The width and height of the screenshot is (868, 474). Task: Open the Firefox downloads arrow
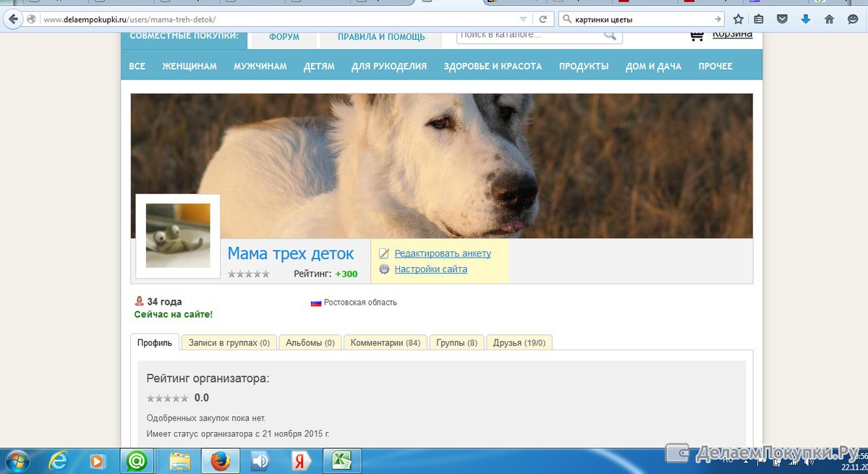pyautogui.click(x=805, y=20)
